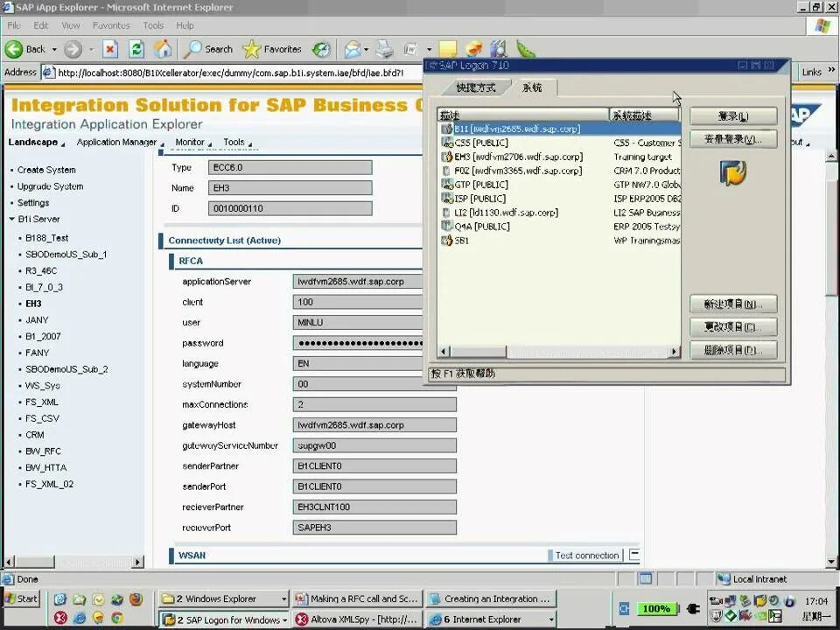Viewport: 840px width, 630px height.
Task: Click the red X quick launch icon
Action: 60,619
